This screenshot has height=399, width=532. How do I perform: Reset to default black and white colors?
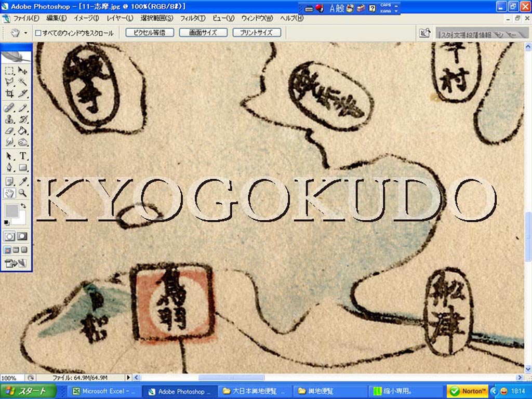pos(6,222)
